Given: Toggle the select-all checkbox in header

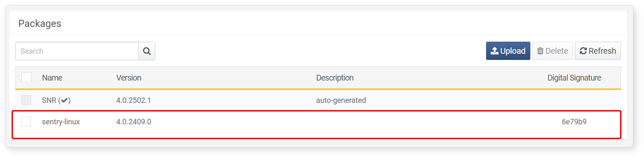Looking at the screenshot, I should coord(26,77).
